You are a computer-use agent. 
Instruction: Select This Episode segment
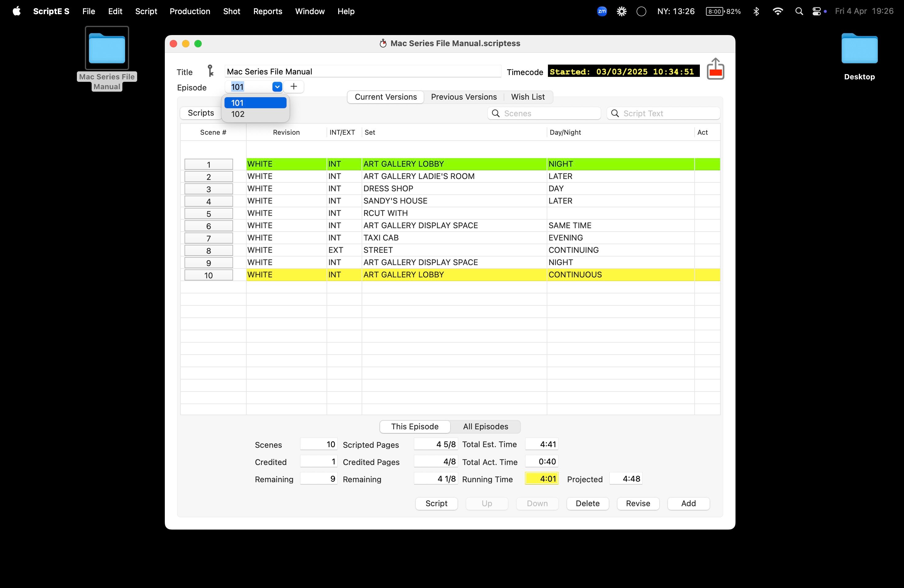415,427
